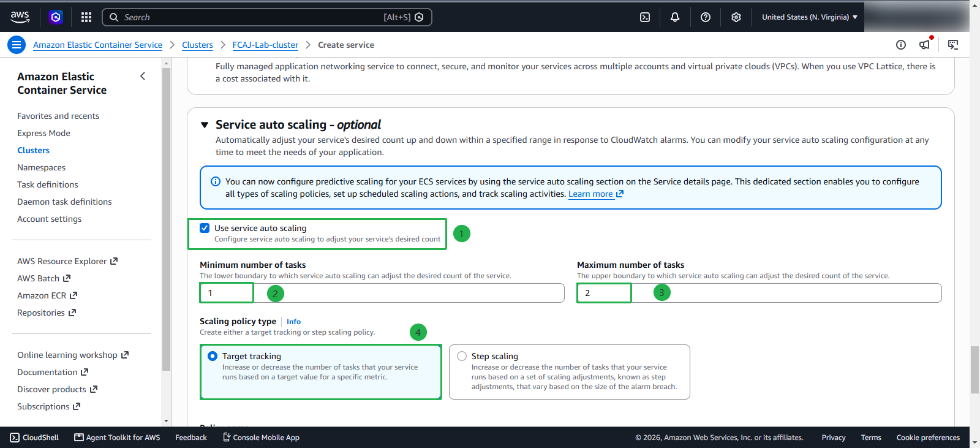The image size is (980, 448).
Task: Open the notifications bell
Action: (675, 17)
